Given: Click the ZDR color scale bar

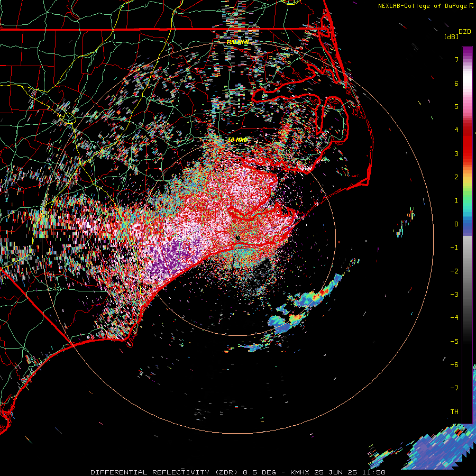Looking at the screenshot, I should pos(467,235).
